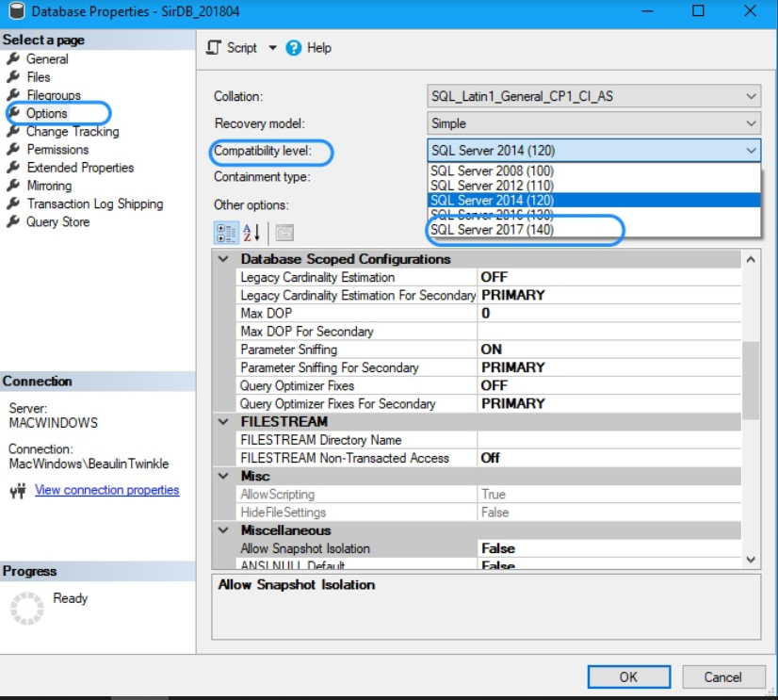Open the Mirroring page
Viewport: 778px width, 700px height.
click(49, 186)
